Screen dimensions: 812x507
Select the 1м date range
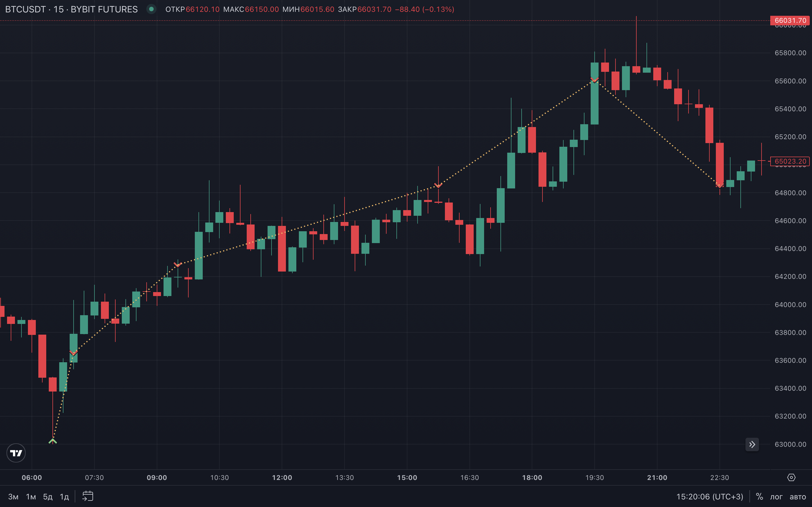click(x=31, y=497)
